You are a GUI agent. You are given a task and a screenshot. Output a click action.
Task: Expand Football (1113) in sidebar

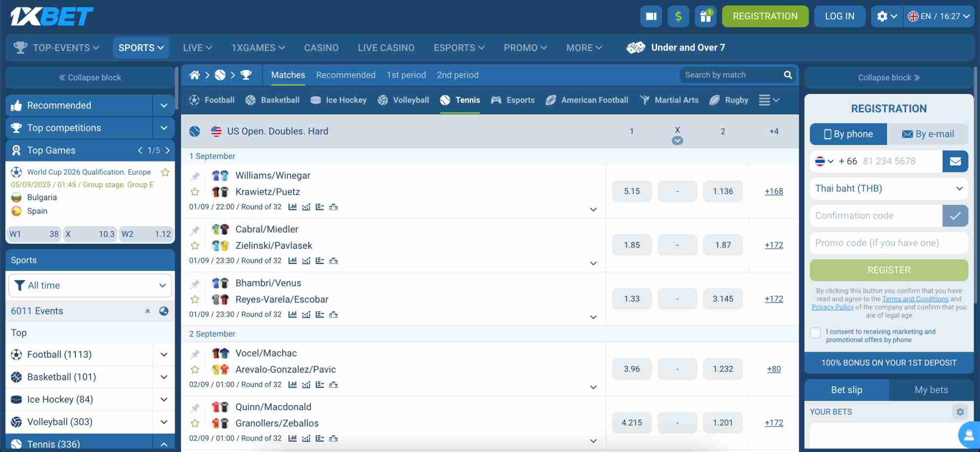click(x=164, y=355)
